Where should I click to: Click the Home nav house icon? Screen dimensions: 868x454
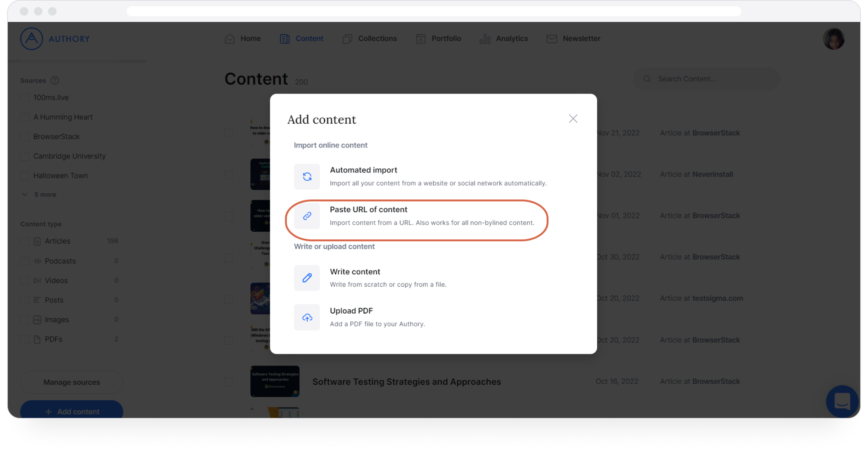pos(230,39)
